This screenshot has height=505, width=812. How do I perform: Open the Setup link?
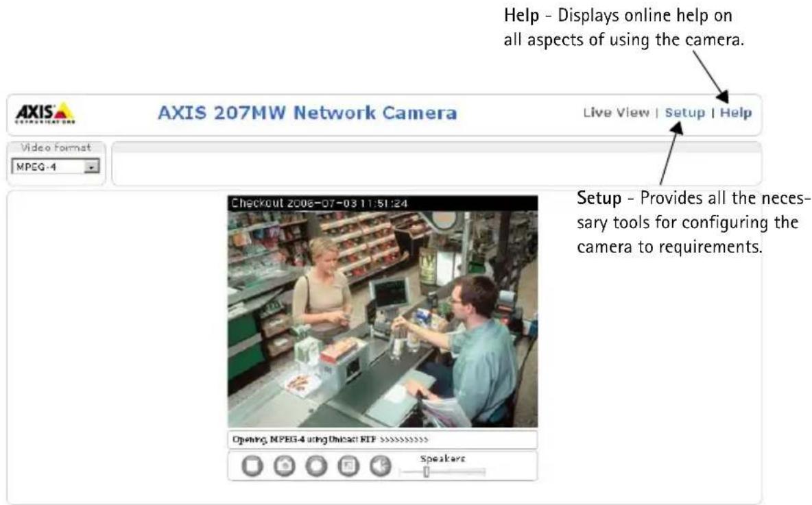point(684,112)
